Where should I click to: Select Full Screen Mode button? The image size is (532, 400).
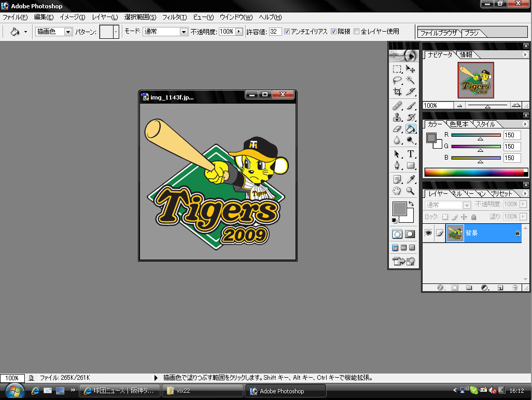[x=412, y=248]
